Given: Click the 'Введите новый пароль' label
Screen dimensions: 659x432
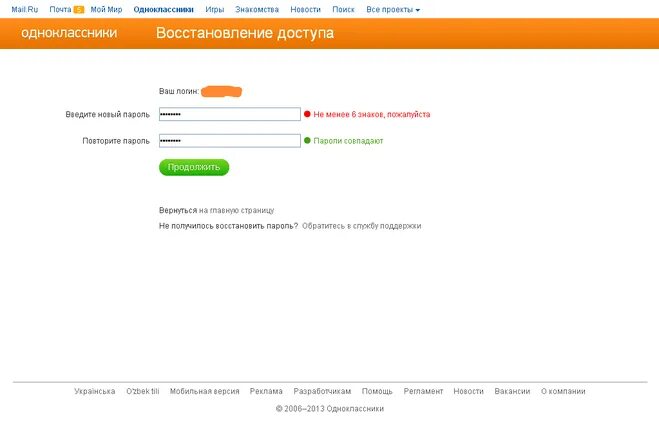Looking at the screenshot, I should [107, 114].
